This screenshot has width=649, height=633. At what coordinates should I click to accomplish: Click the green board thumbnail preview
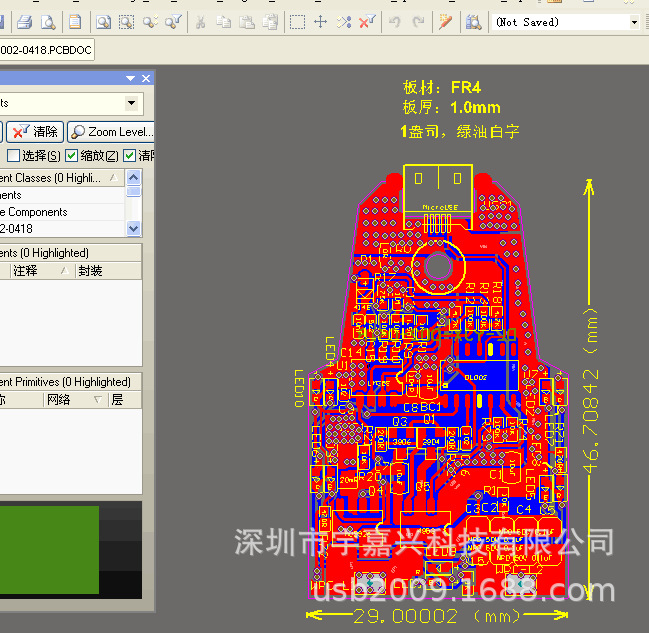(49, 551)
